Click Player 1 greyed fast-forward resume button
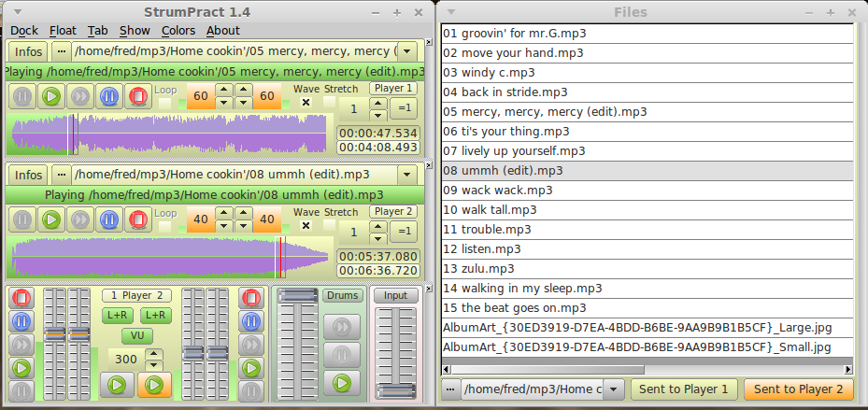This screenshot has width=868, height=410. tap(80, 96)
